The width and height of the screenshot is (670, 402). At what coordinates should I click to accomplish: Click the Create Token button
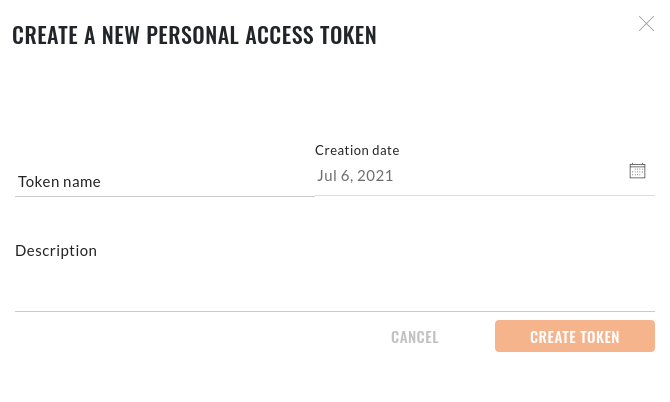(574, 337)
